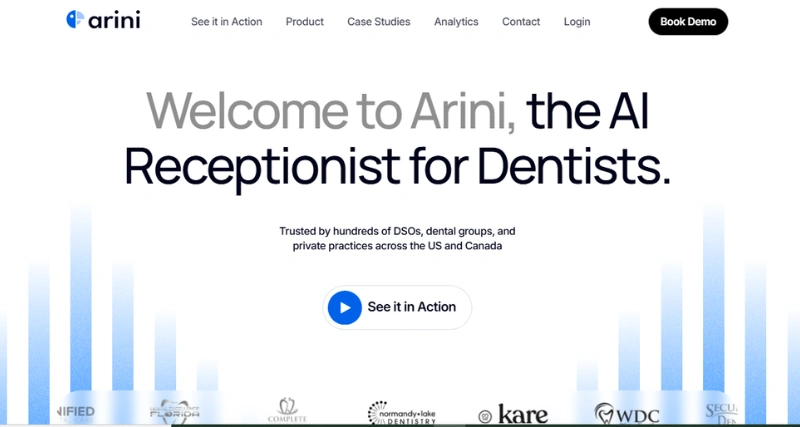Open the Analytics nav link
800x427 pixels.
(456, 22)
